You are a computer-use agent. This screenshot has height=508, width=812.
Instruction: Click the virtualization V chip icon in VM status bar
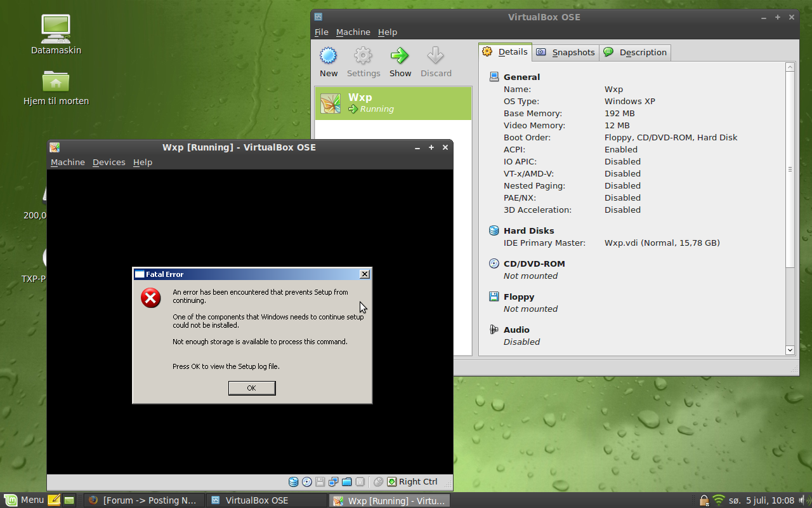point(360,482)
